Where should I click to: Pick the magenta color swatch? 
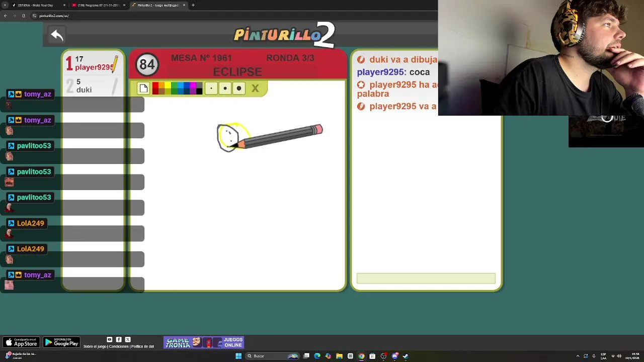193,86
